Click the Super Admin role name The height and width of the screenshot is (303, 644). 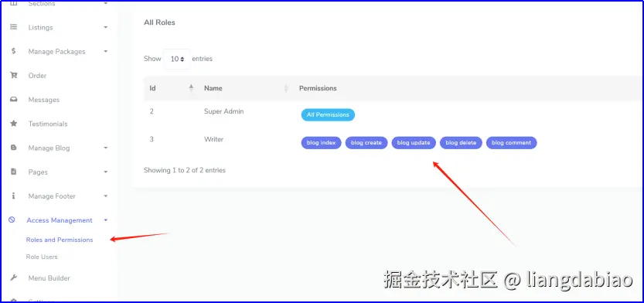[224, 111]
